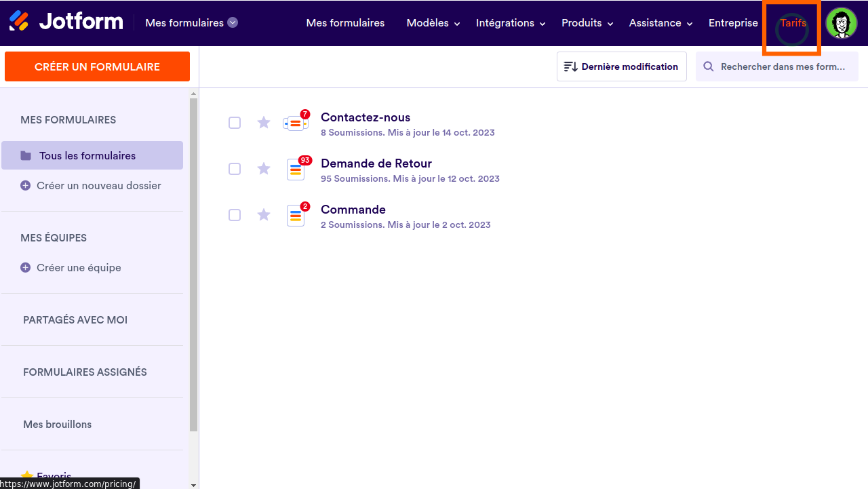Viewport: 868px width, 489px height.
Task: Click inside the Rechercher dans mes formulaires field
Action: [x=780, y=66]
